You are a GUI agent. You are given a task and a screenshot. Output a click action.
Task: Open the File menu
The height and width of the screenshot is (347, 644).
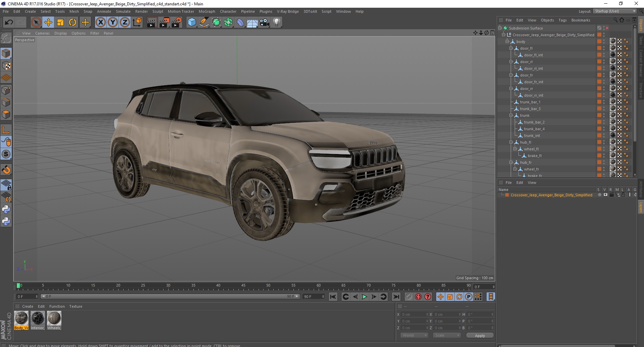(x=6, y=11)
